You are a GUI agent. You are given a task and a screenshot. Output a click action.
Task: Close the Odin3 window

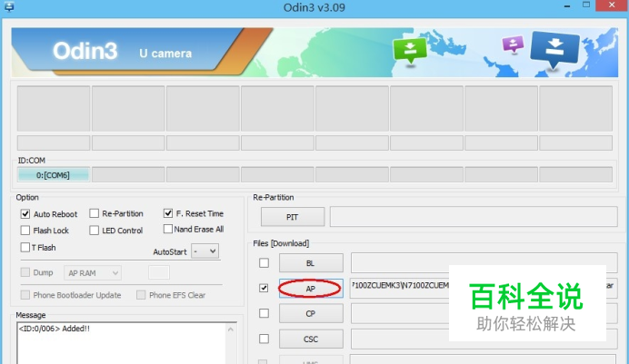pyautogui.click(x=612, y=5)
